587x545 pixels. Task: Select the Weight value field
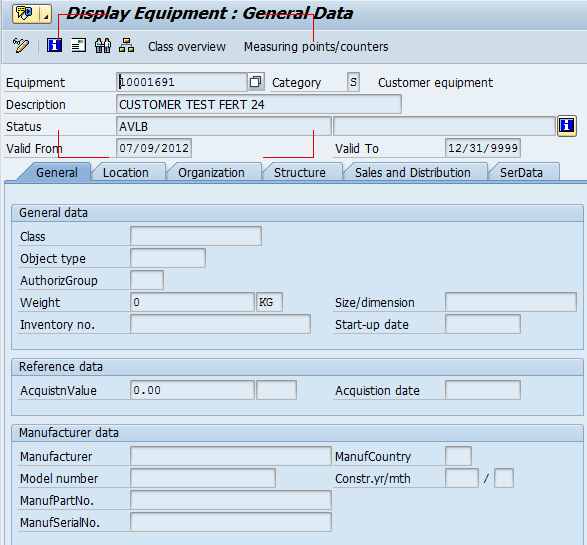click(x=192, y=302)
